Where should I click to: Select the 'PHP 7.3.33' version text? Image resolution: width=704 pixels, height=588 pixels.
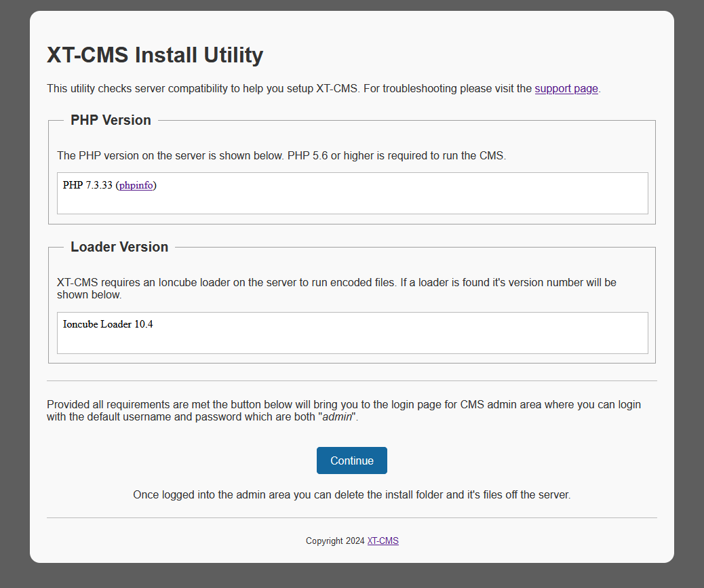(87, 185)
